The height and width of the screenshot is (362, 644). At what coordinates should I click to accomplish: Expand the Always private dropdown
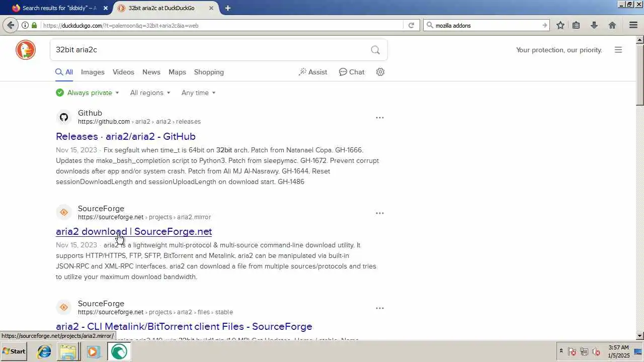88,93
